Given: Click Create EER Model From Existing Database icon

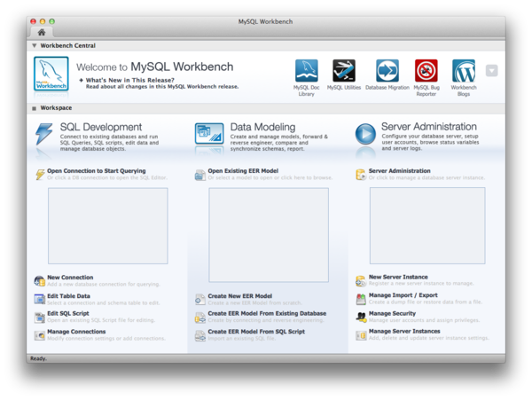Looking at the screenshot, I should [200, 318].
